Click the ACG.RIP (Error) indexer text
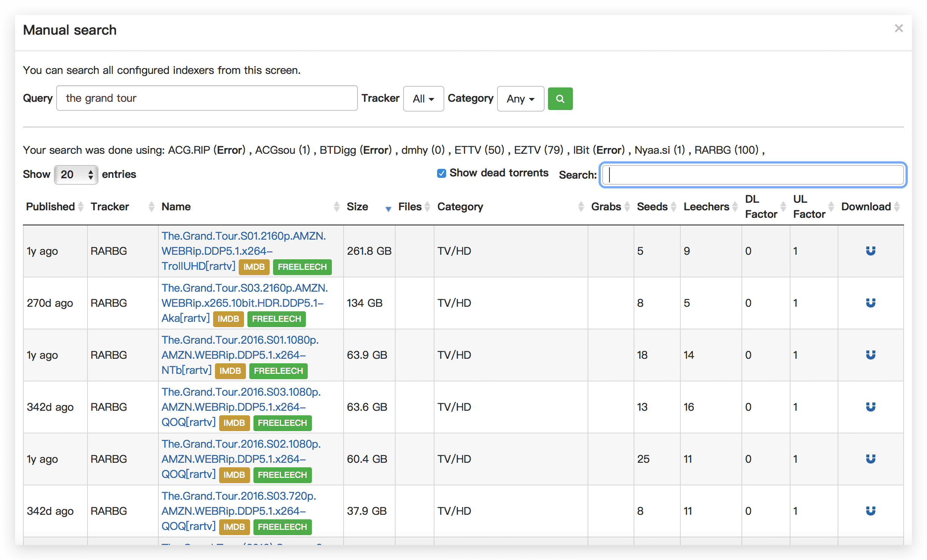The width and height of the screenshot is (927, 560). [207, 150]
